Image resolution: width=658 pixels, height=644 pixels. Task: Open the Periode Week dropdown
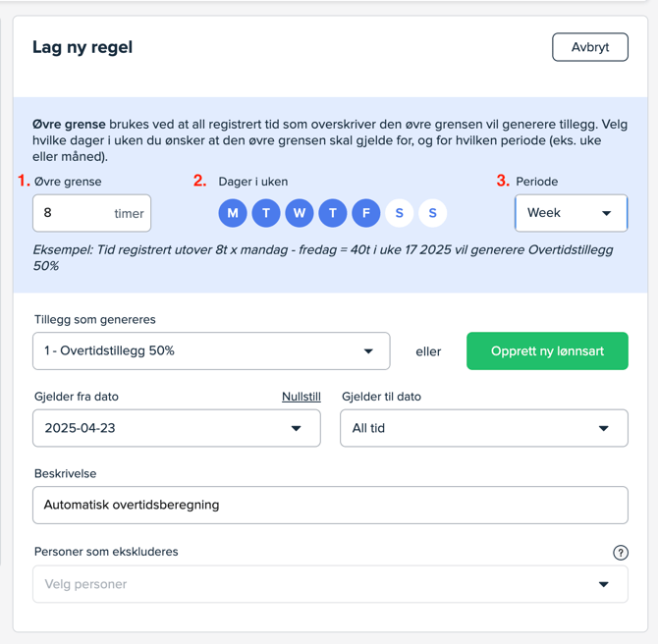pyautogui.click(x=571, y=213)
